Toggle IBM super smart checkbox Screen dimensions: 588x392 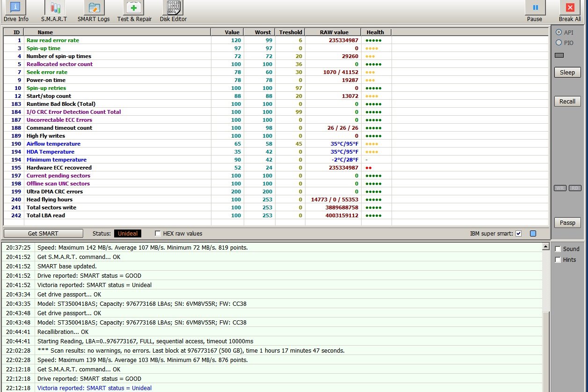pyautogui.click(x=518, y=233)
